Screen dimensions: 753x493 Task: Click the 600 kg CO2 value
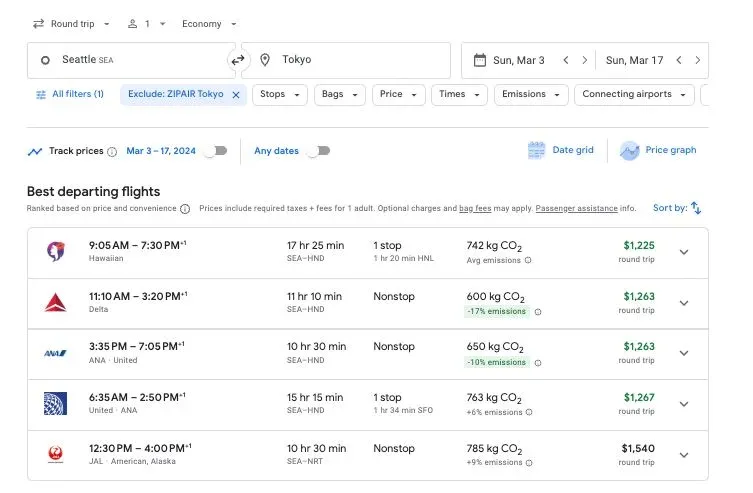[496, 297]
